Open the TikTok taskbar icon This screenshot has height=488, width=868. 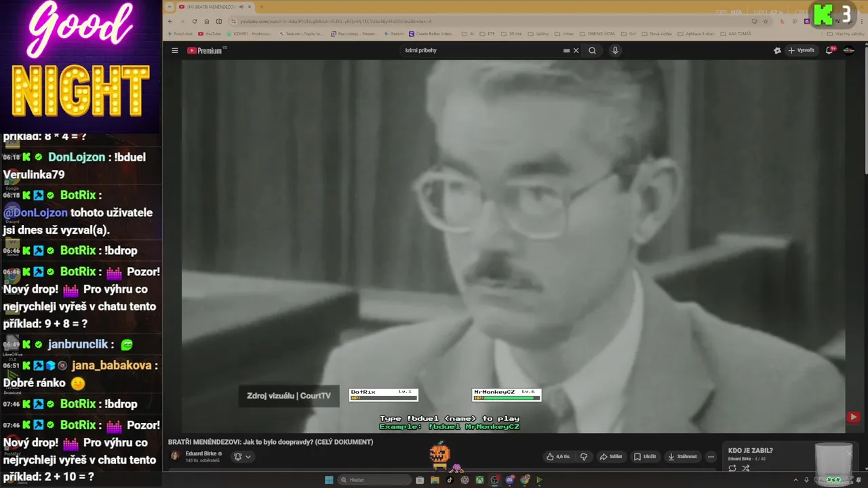pos(450,480)
